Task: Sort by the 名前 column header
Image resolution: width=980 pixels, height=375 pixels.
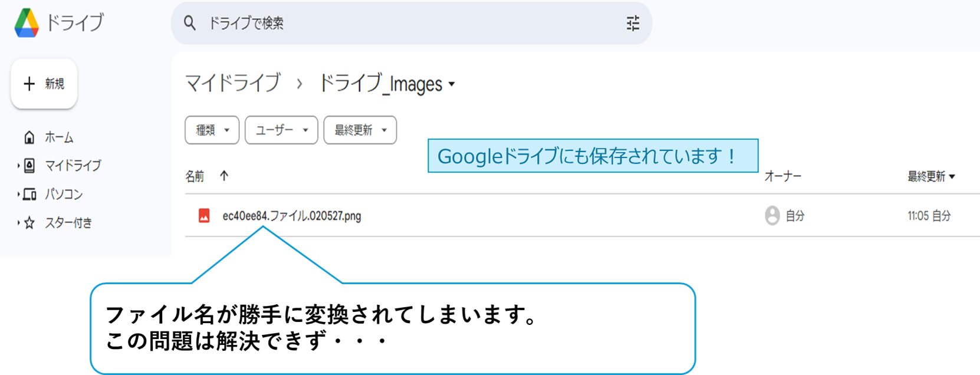Action: point(195,176)
